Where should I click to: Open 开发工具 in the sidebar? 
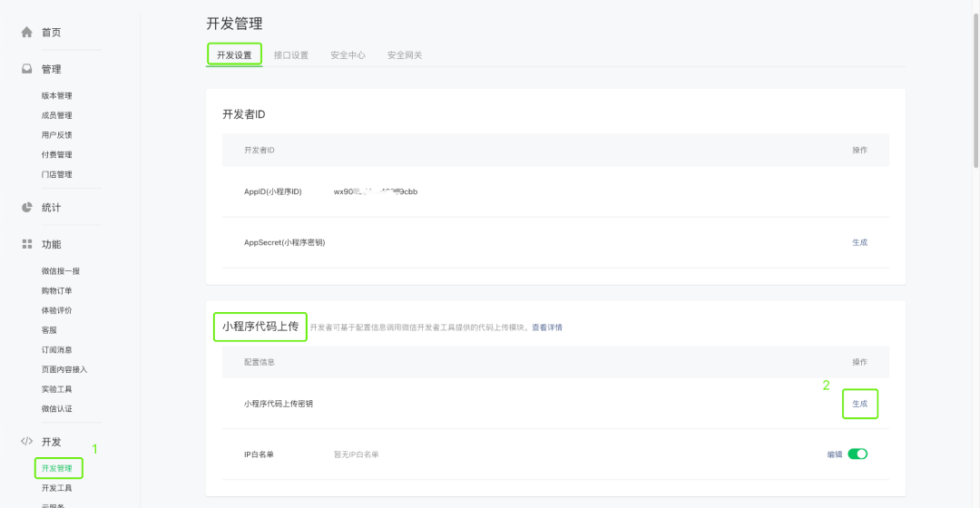(x=57, y=488)
